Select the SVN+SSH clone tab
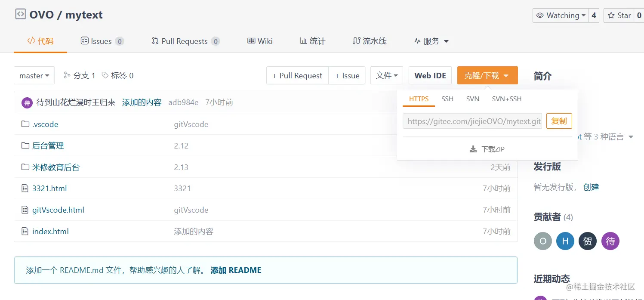Viewport: 644px width, 300px height. [507, 99]
